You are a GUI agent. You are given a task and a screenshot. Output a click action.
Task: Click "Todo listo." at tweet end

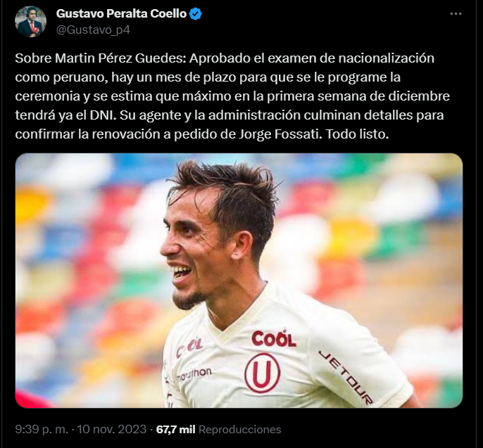tap(358, 134)
